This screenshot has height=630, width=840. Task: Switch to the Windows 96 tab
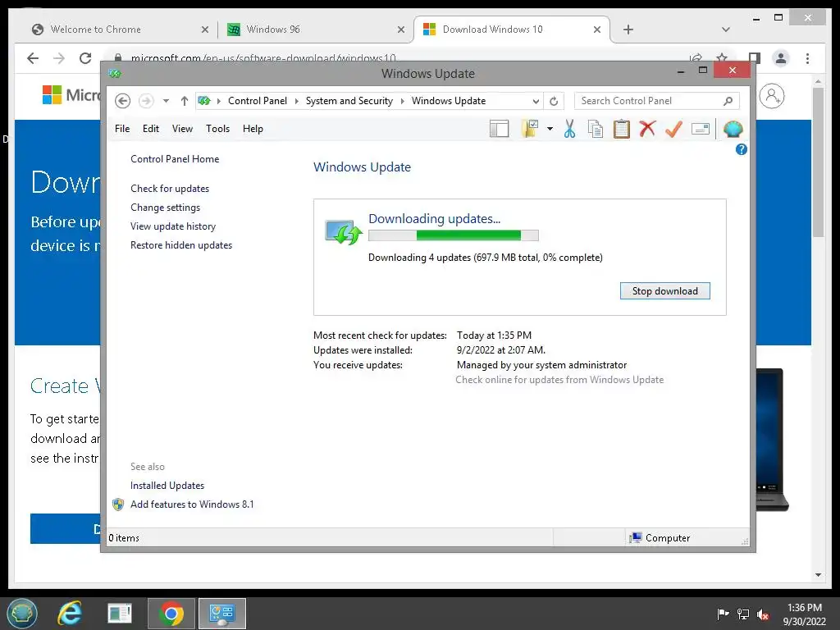point(315,30)
